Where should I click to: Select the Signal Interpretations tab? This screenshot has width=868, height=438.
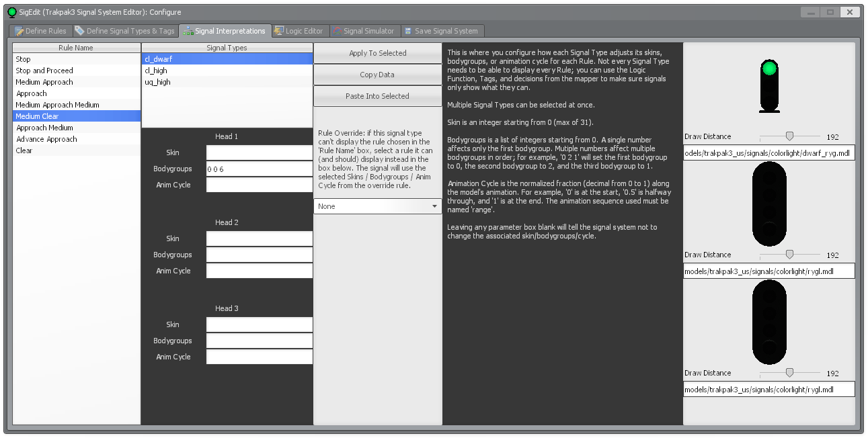point(225,31)
